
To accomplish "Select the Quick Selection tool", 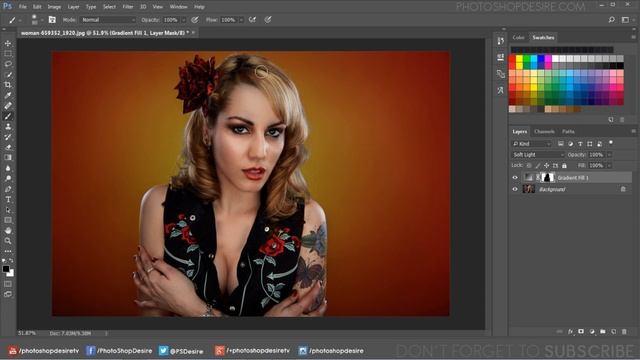I will pos(8,74).
